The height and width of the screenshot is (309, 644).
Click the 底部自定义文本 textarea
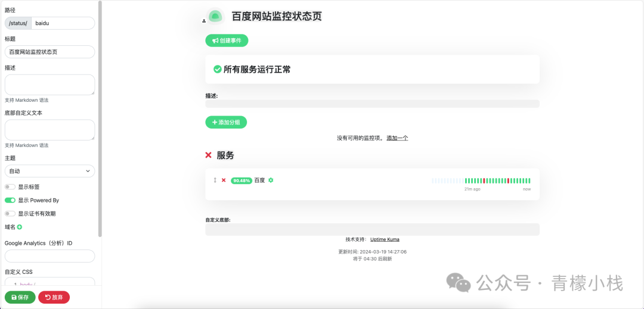coord(49,130)
